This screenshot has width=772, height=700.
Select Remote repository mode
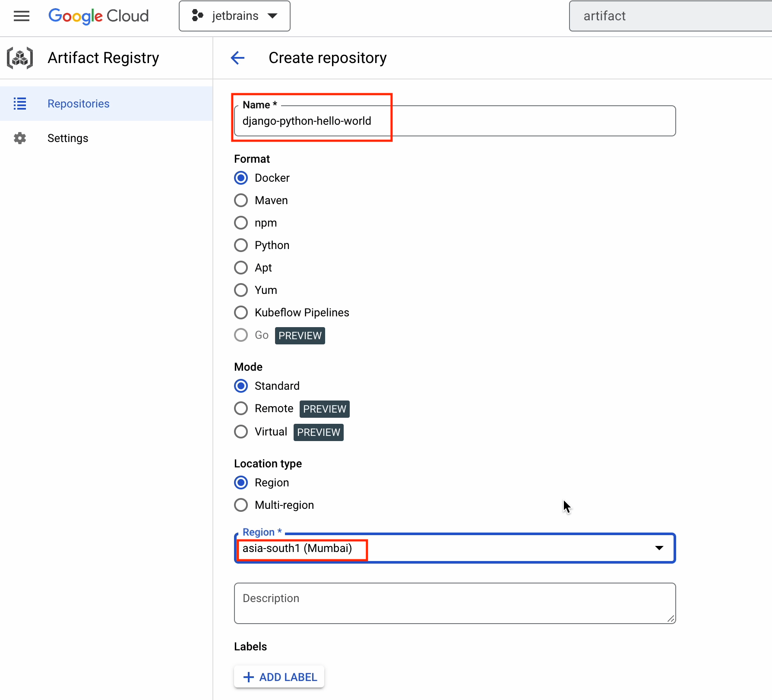point(241,408)
